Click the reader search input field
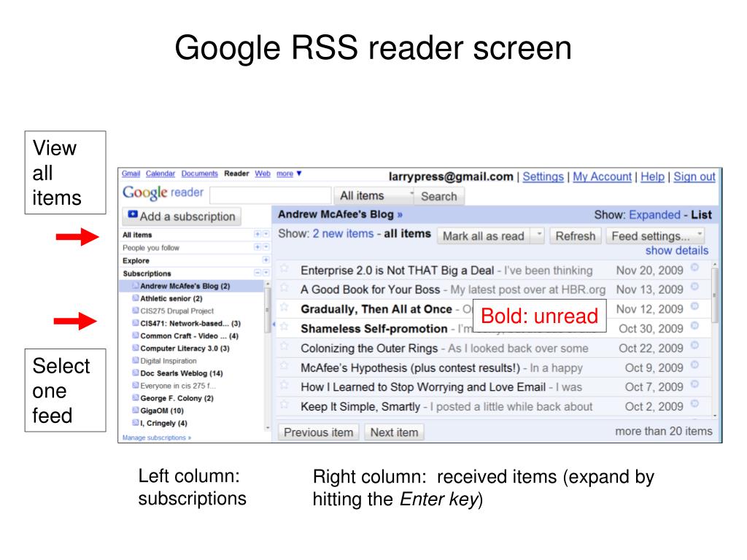747x560 pixels. coord(271,195)
